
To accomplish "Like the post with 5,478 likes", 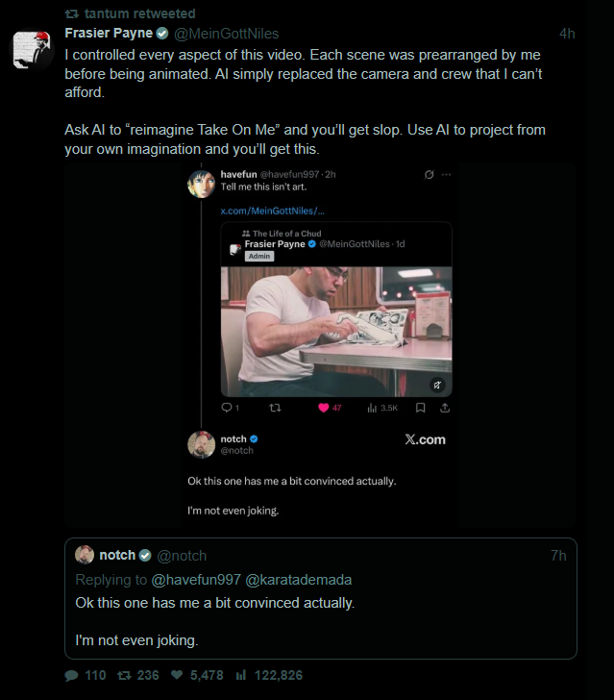I will pos(177,676).
